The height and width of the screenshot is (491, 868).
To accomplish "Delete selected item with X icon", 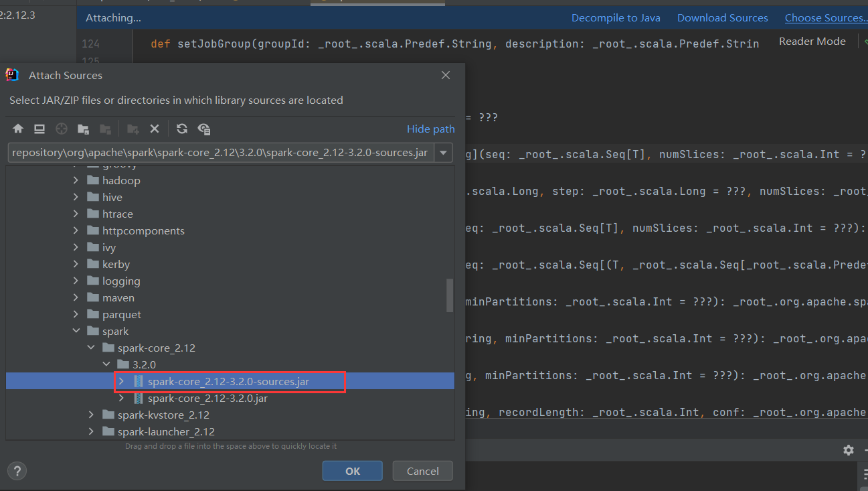I will 155,129.
